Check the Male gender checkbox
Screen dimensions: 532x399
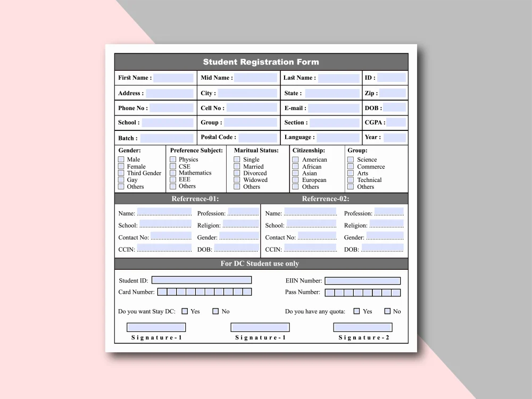pos(121,159)
